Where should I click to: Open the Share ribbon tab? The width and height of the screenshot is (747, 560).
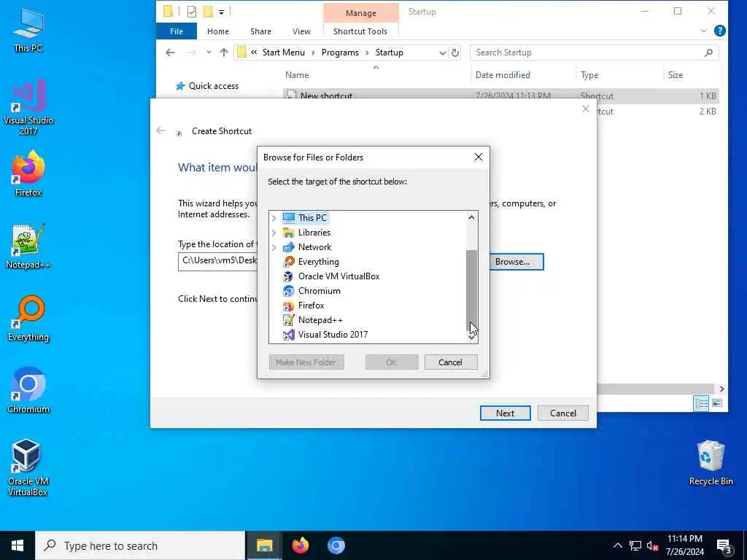[x=260, y=31]
